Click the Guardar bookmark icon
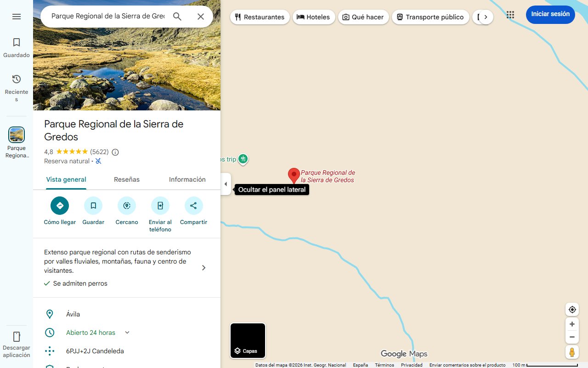Viewport: 588px width, 368px height. pyautogui.click(x=93, y=206)
